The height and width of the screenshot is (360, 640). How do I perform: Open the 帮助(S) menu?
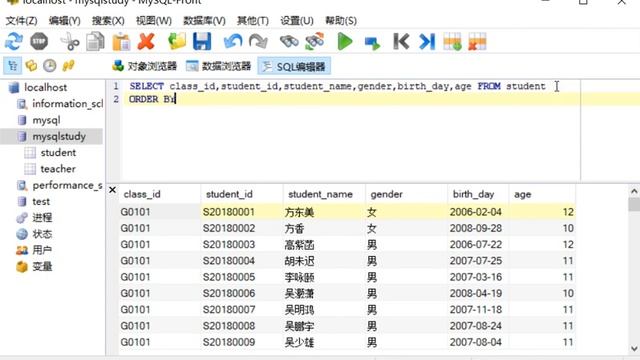(x=341, y=21)
